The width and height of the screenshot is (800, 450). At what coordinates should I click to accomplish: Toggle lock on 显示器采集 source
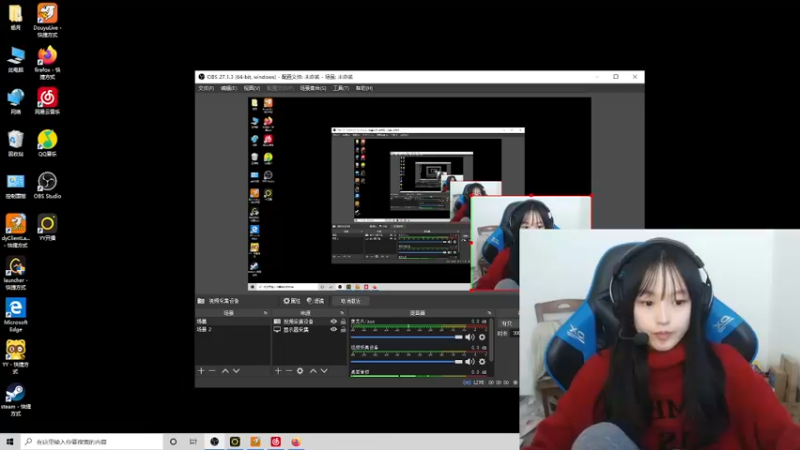click(x=343, y=330)
